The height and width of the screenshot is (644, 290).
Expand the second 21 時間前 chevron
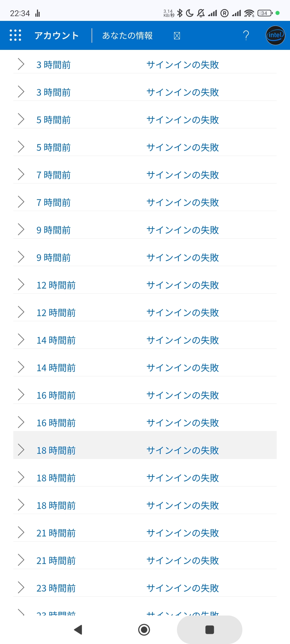pos(21,560)
